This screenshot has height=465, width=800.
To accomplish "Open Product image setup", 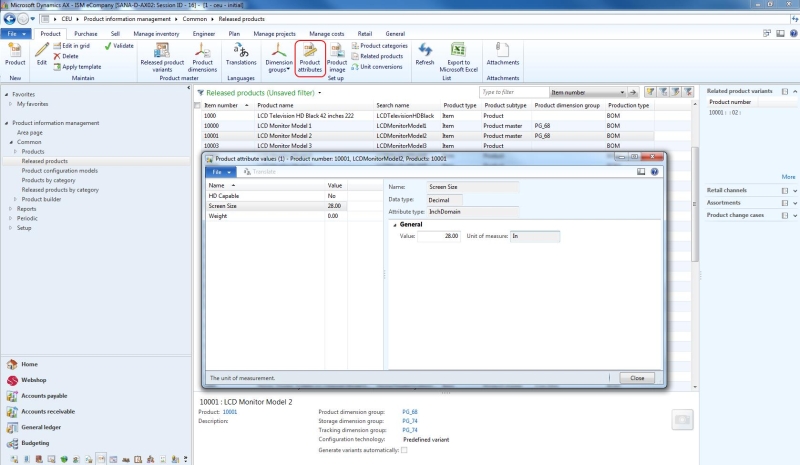I will (x=337, y=58).
